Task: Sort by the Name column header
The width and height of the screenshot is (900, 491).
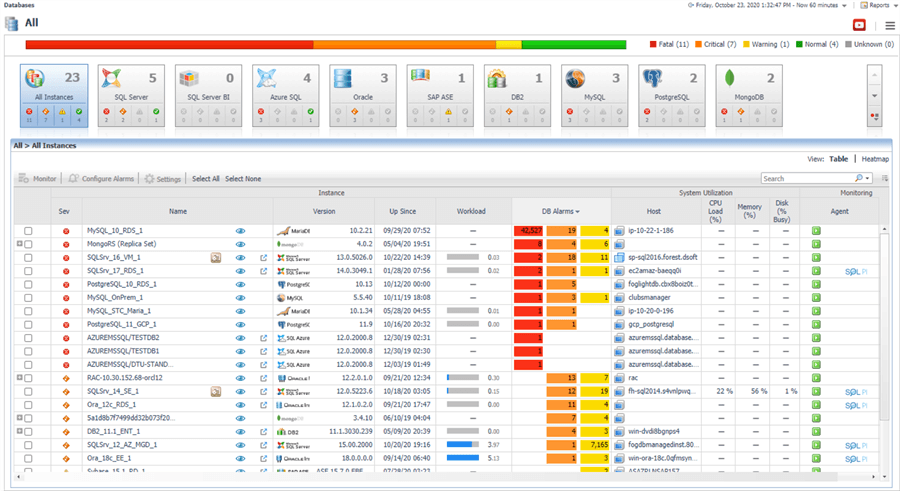Action: click(x=178, y=211)
